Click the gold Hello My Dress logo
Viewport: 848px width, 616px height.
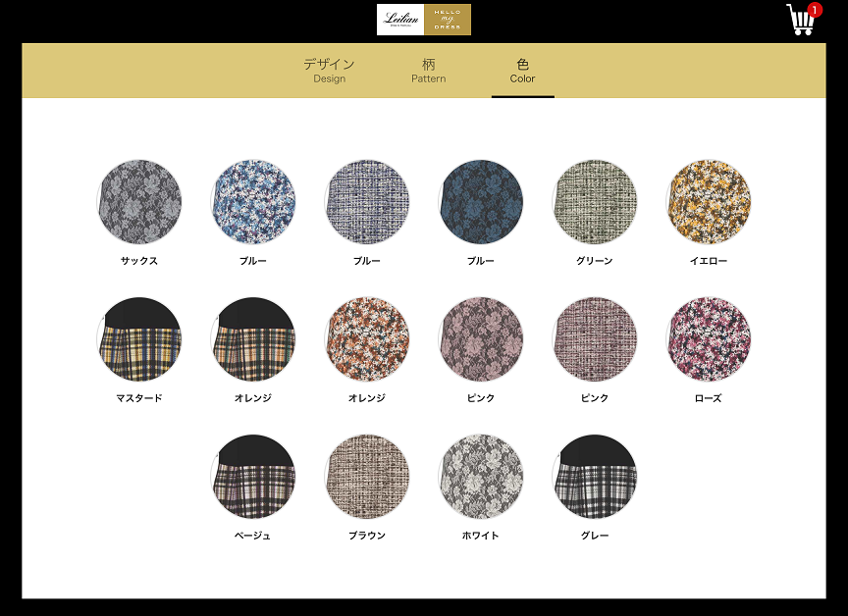click(448, 20)
